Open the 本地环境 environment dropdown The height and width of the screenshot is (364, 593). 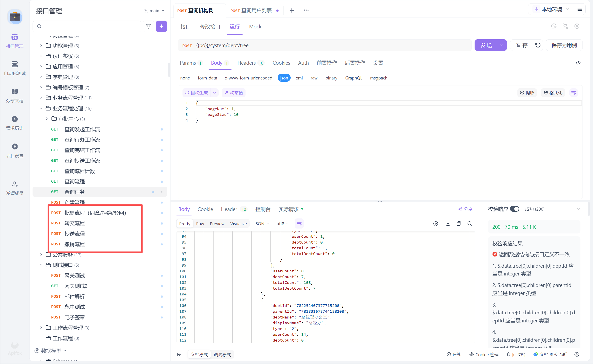551,9
